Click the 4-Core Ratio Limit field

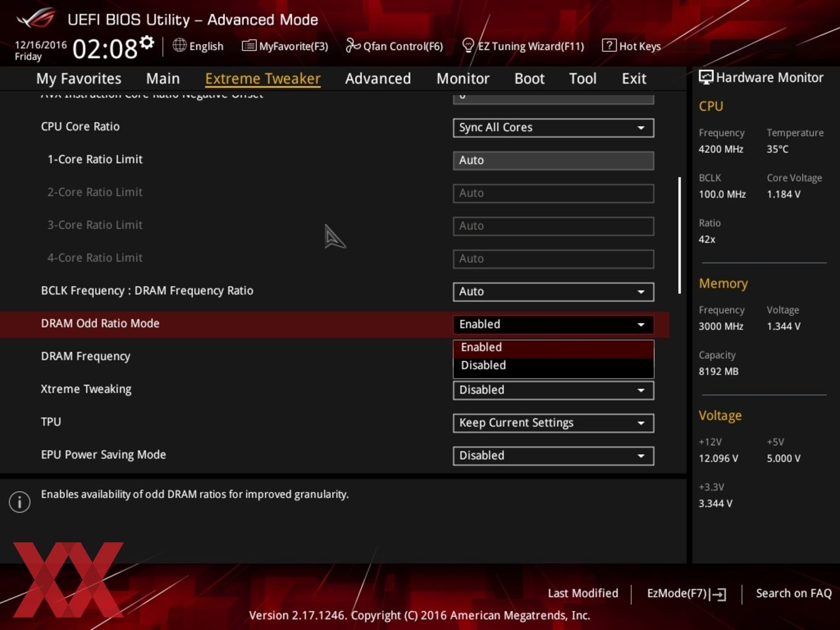pos(553,258)
